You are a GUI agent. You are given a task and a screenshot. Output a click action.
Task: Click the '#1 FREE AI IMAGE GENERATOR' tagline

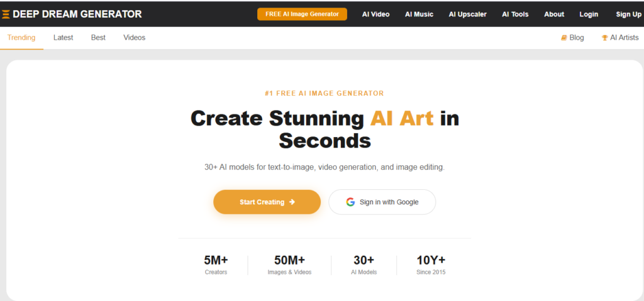click(x=325, y=93)
